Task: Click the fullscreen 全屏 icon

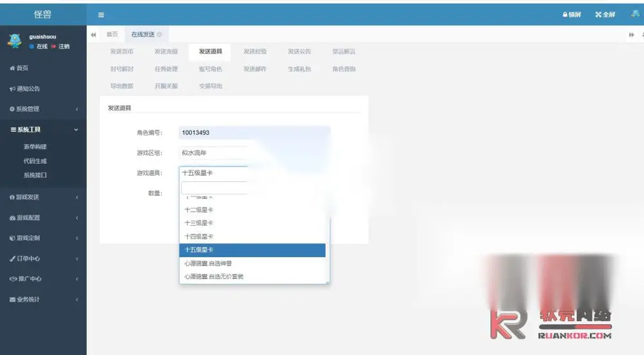Action: tap(605, 14)
